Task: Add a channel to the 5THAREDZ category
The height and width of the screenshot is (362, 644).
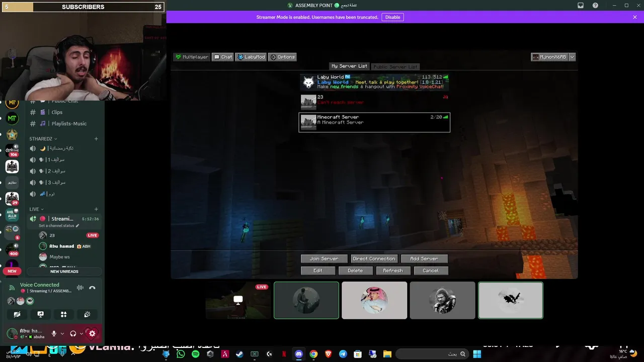Action: click(x=96, y=139)
